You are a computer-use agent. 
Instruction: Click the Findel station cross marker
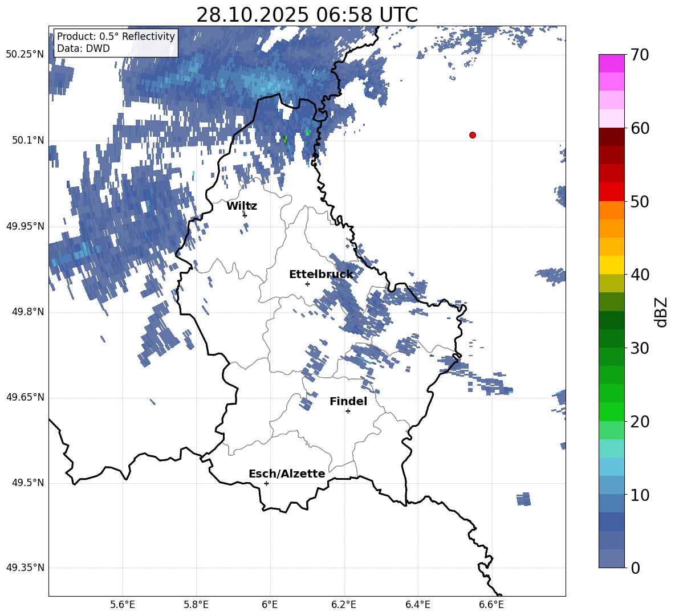pyautogui.click(x=348, y=411)
